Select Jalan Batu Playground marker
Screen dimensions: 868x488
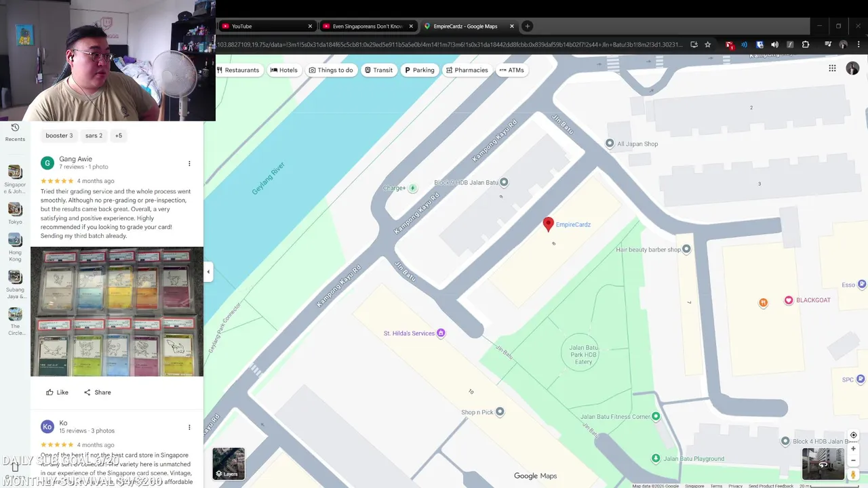656,459
